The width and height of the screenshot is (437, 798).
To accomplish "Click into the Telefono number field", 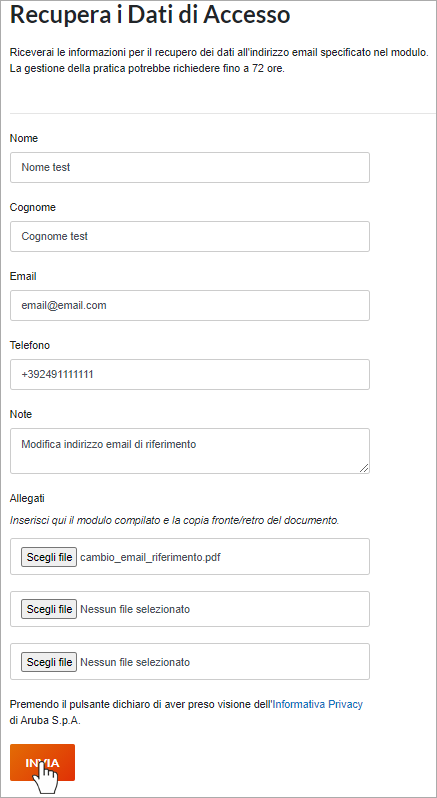I will [190, 375].
